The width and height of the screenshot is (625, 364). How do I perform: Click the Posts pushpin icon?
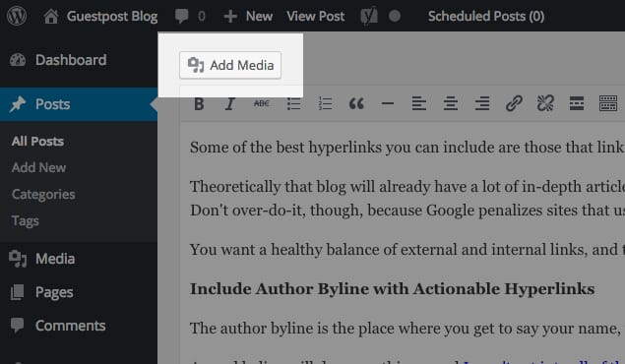(x=18, y=104)
